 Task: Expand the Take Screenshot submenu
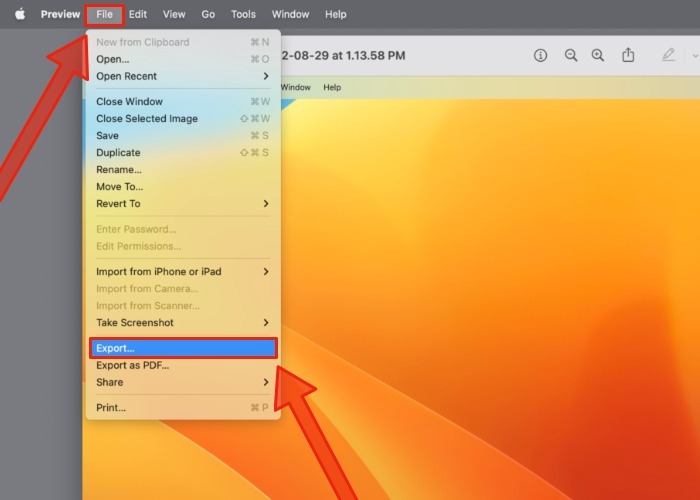183,323
